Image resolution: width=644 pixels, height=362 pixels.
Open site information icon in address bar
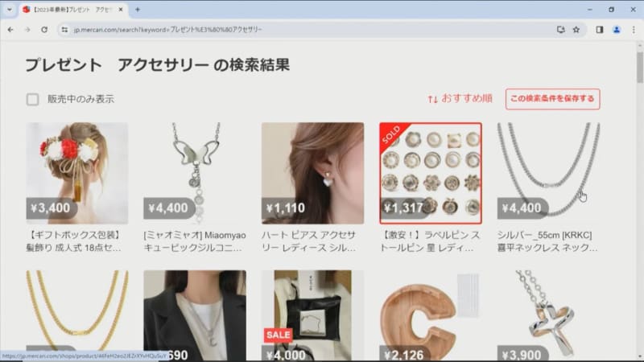64,30
